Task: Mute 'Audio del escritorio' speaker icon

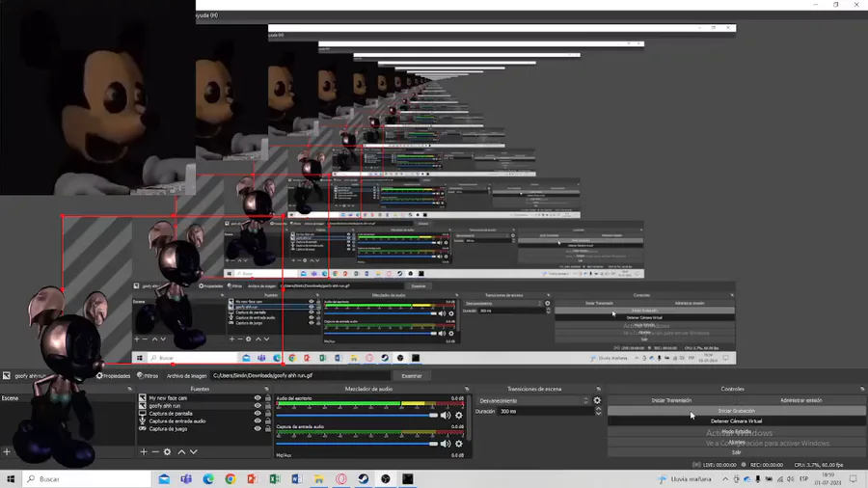Action: (x=445, y=415)
